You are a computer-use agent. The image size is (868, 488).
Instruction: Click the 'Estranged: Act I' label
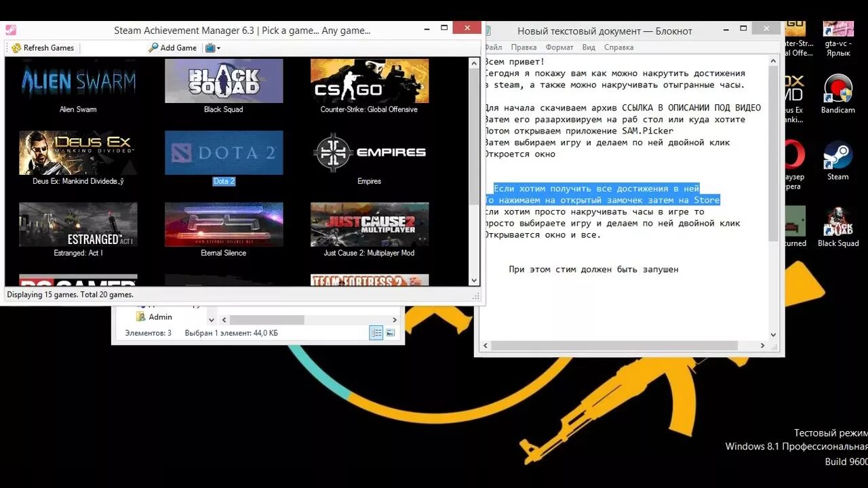point(78,253)
